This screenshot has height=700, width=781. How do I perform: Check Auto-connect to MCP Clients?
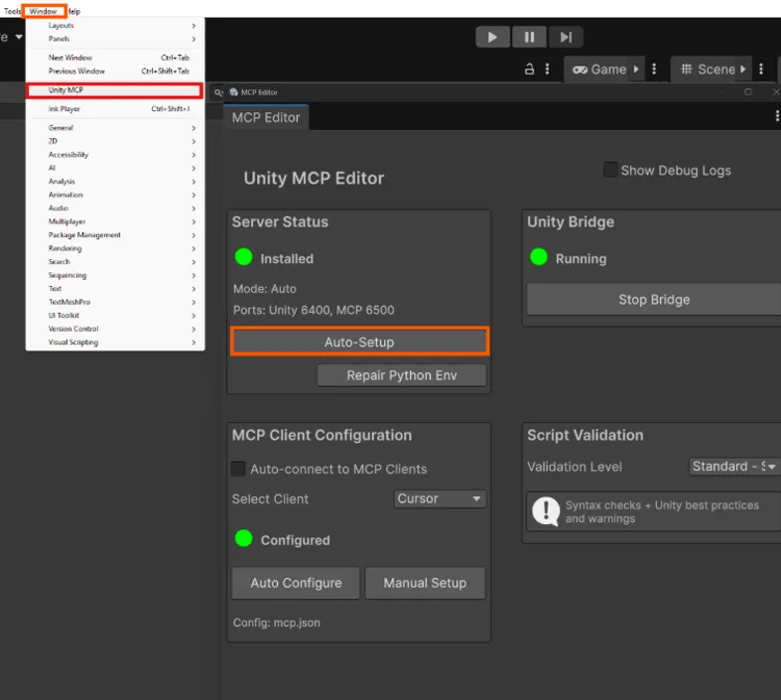[x=238, y=469]
